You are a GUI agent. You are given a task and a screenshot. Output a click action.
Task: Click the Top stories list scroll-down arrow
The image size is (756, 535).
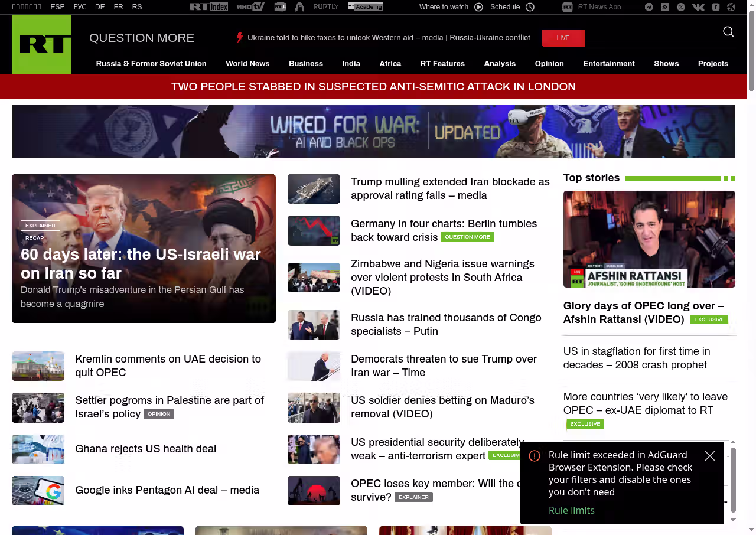734,520
